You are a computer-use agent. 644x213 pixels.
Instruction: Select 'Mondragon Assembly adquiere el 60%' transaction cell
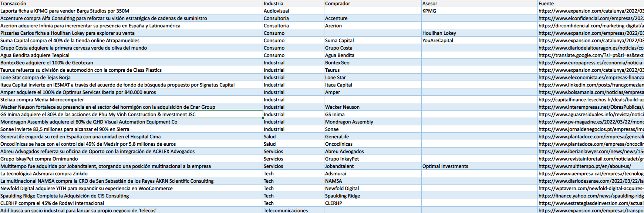point(131,122)
